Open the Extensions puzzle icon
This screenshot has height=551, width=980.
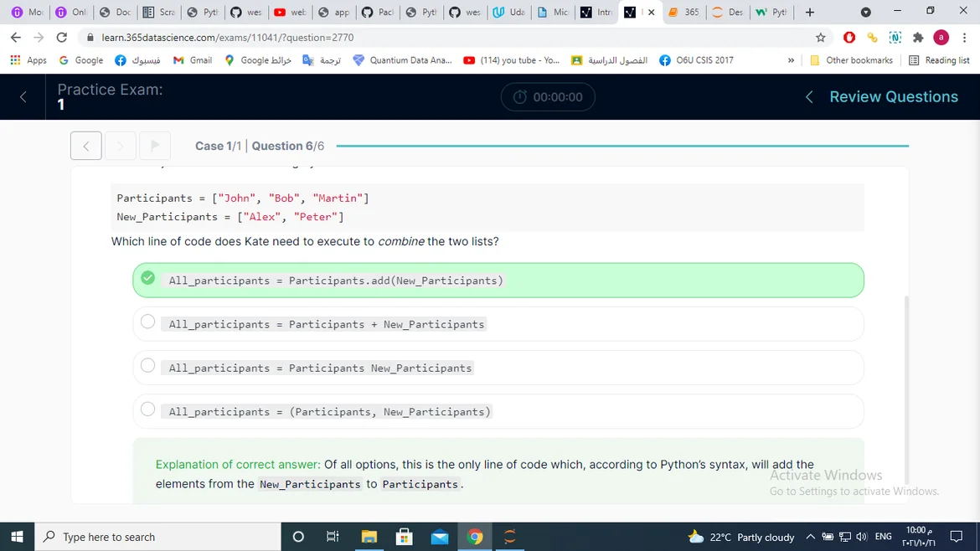918,38
